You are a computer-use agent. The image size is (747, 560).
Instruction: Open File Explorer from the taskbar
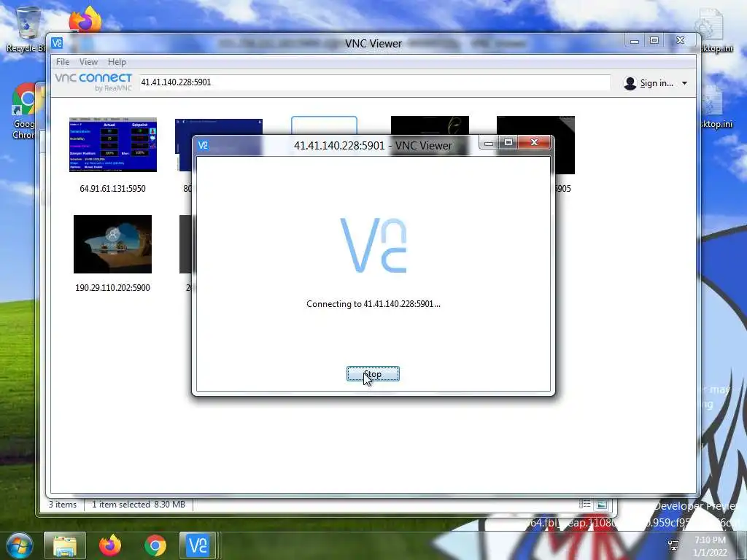click(65, 545)
